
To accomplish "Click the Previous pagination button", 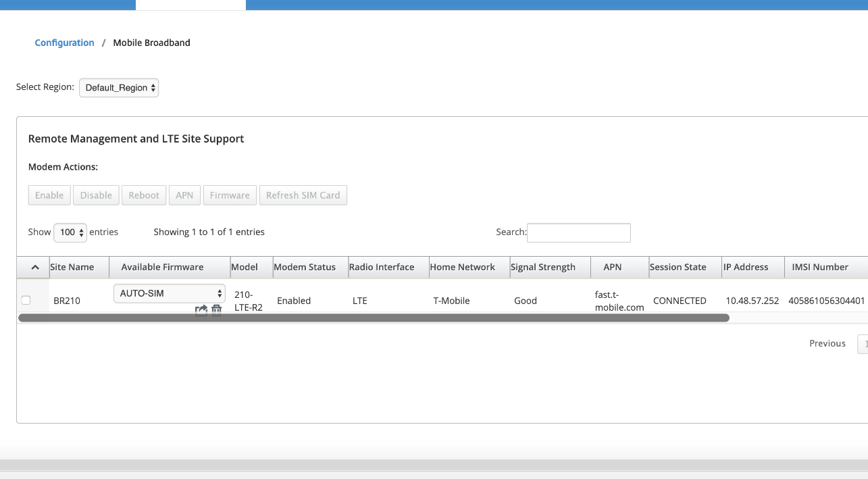I will pos(827,343).
